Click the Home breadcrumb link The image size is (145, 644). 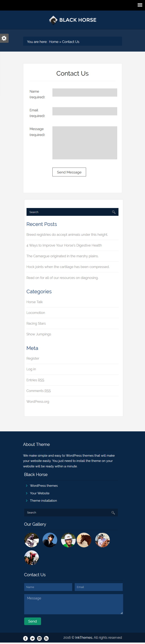[53, 42]
